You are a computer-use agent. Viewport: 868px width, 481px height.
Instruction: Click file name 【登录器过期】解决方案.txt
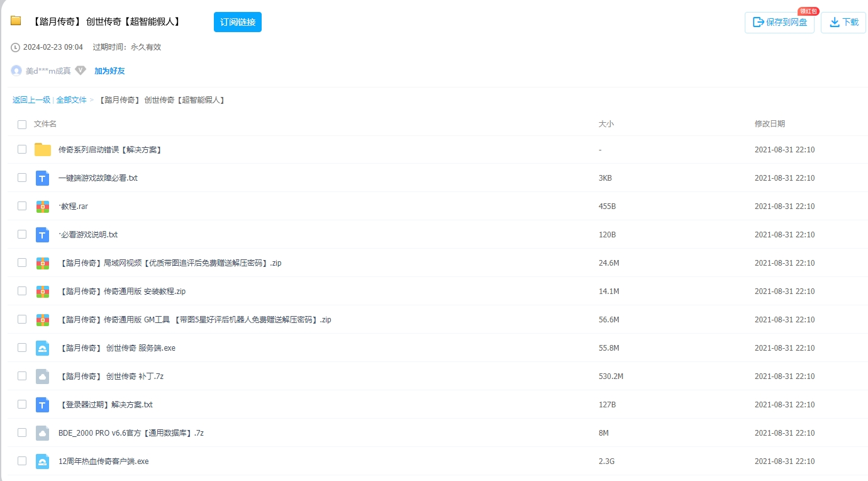point(106,405)
